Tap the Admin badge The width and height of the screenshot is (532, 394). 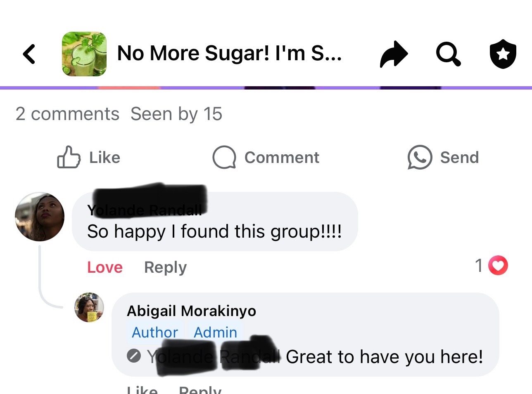(216, 332)
